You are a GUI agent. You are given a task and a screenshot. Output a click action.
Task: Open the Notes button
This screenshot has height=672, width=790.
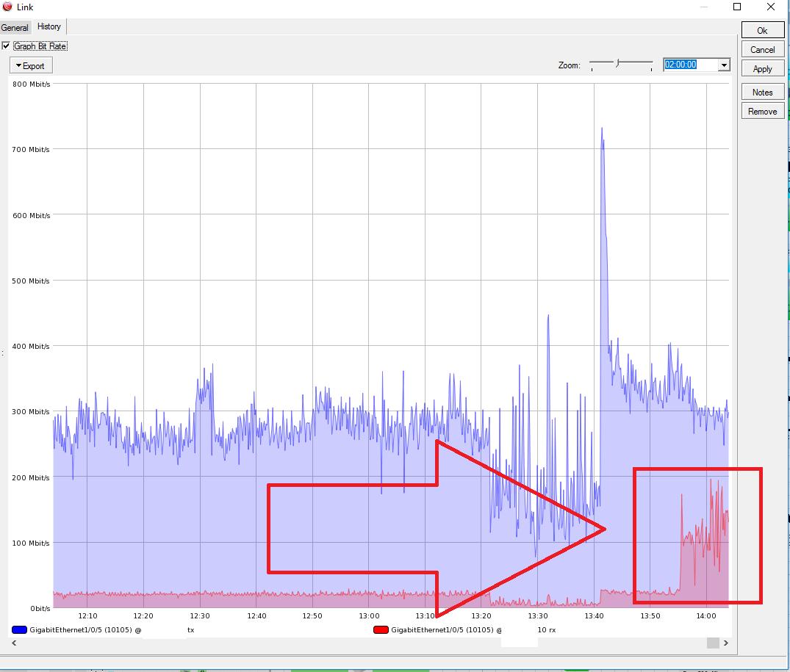(762, 92)
